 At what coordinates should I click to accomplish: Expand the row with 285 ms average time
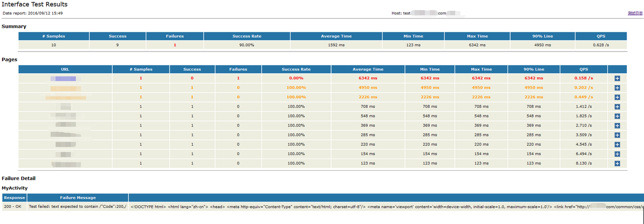pos(617,135)
